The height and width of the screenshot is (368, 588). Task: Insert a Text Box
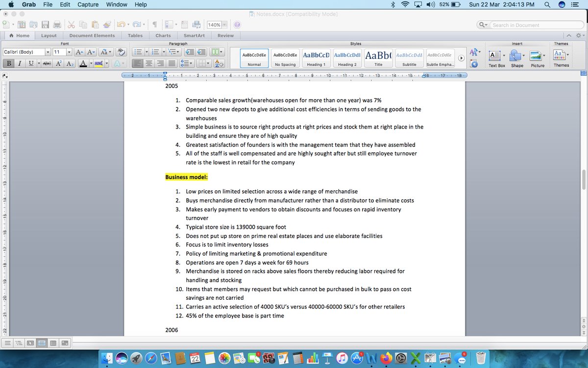(x=496, y=58)
